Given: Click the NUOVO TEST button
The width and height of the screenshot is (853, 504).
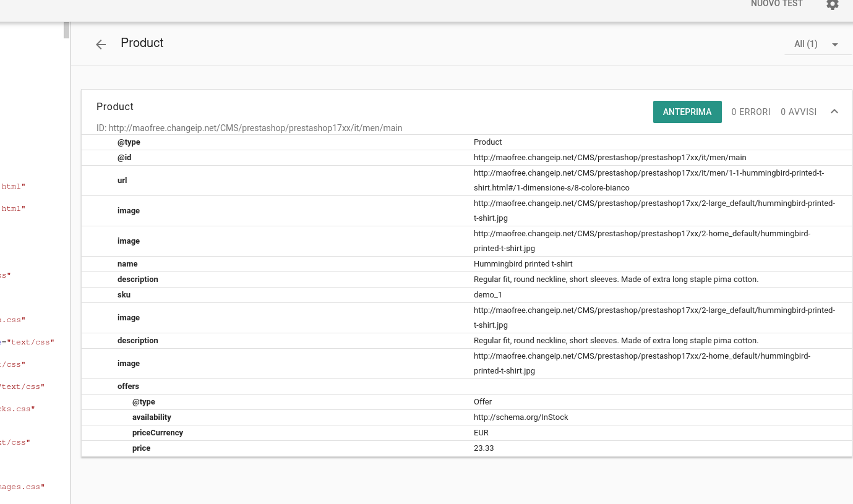Looking at the screenshot, I should [776, 4].
